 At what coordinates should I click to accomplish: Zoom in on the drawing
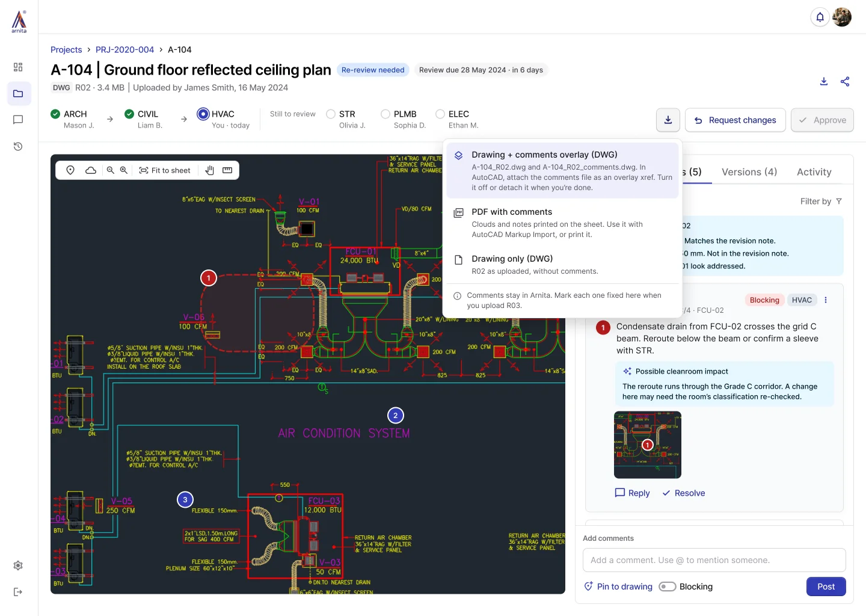124,170
